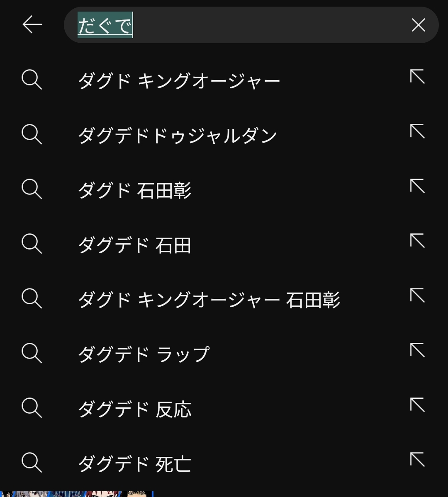Select suggestion ダグデドドゥジャルダン

coord(178,135)
